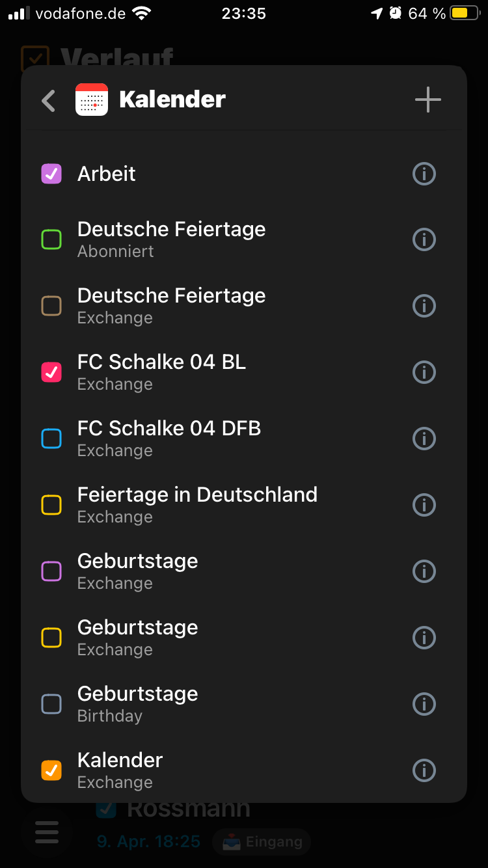Show info for Kalender Exchange calendar

(424, 770)
